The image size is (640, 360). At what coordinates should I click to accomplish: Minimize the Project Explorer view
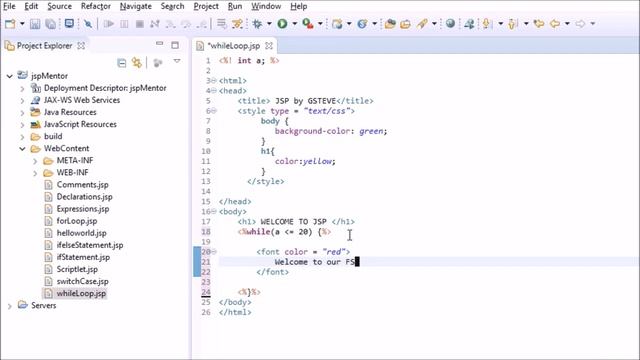tap(160, 43)
